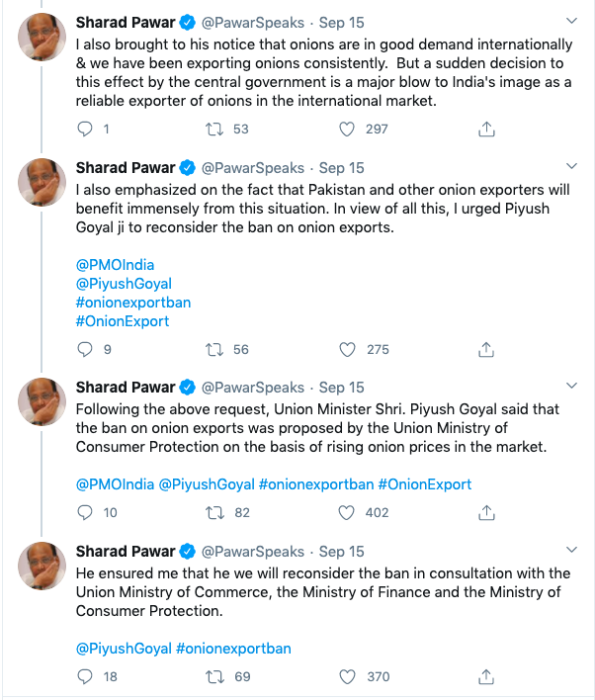595x700 pixels.
Task: Reply to the tweet with 9 replies
Action: pyautogui.click(x=84, y=349)
